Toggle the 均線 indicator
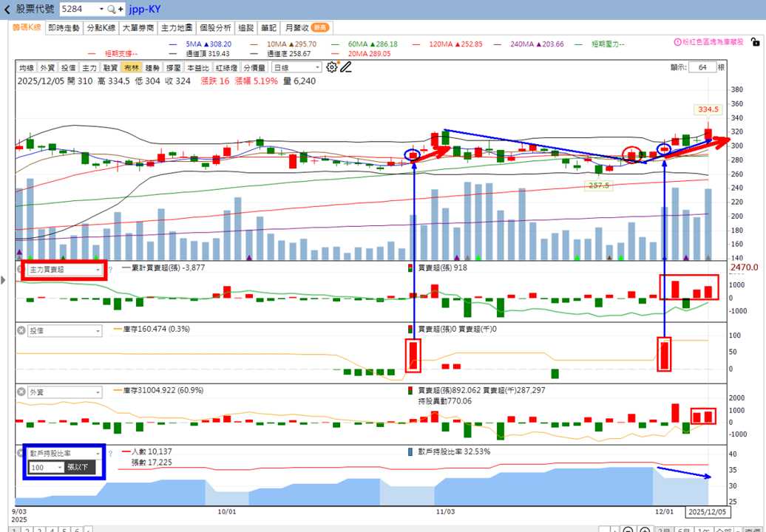This screenshot has width=766, height=532. click(x=27, y=68)
